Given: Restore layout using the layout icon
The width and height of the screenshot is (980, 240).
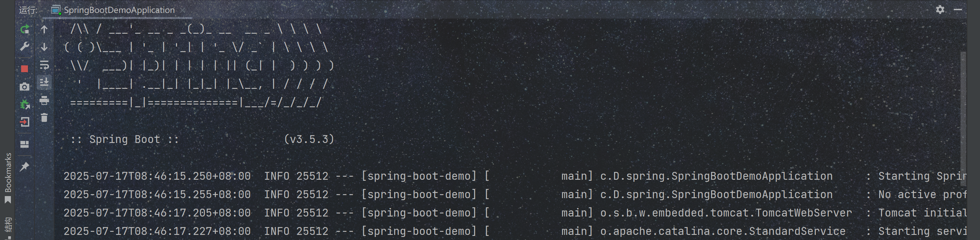Looking at the screenshot, I should tap(25, 144).
